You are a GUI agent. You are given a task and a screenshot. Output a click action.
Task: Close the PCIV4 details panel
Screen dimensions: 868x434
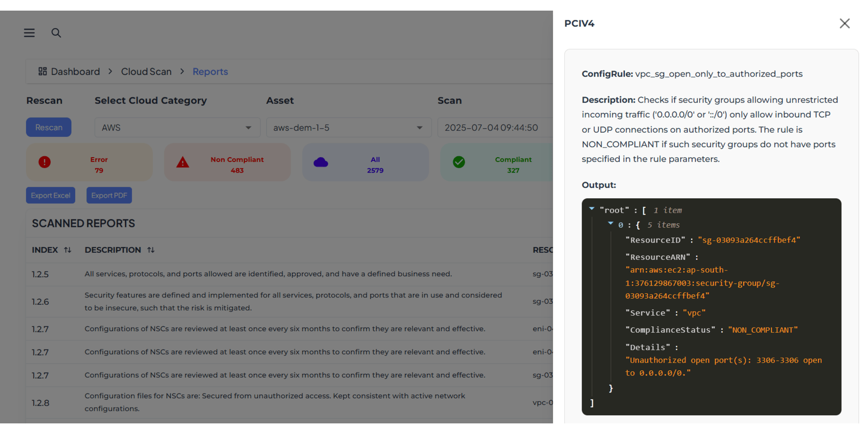pos(844,24)
